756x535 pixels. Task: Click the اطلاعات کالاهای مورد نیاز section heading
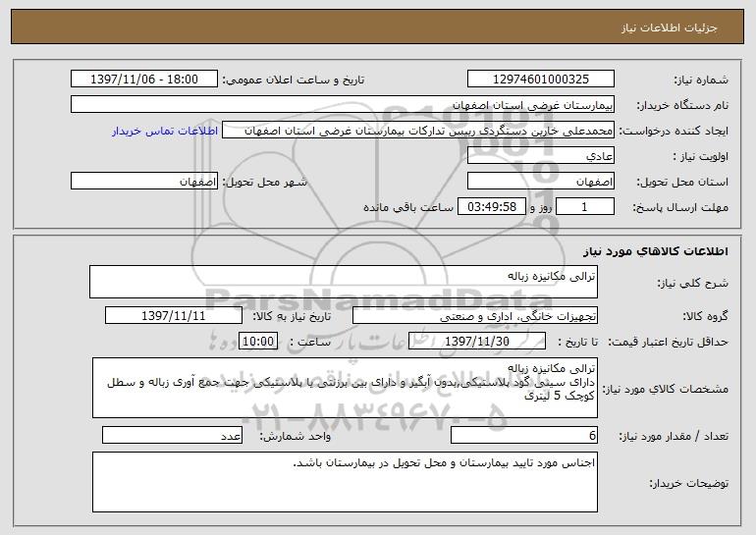pos(656,251)
